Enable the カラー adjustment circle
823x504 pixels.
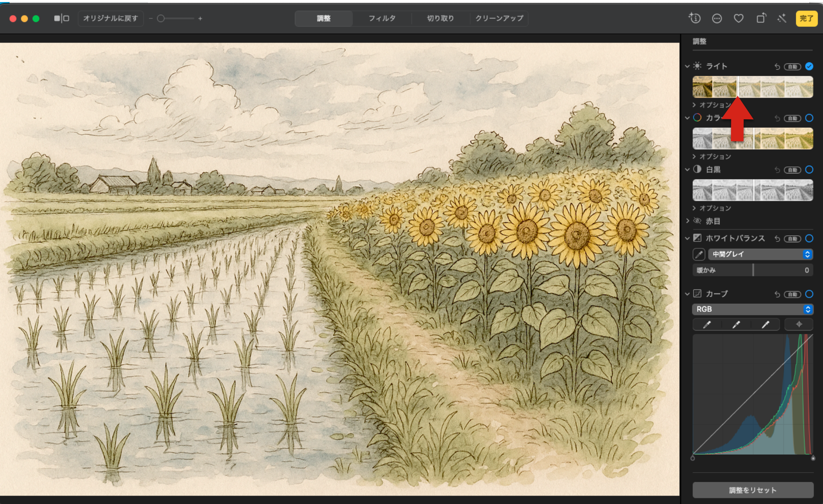coord(809,118)
